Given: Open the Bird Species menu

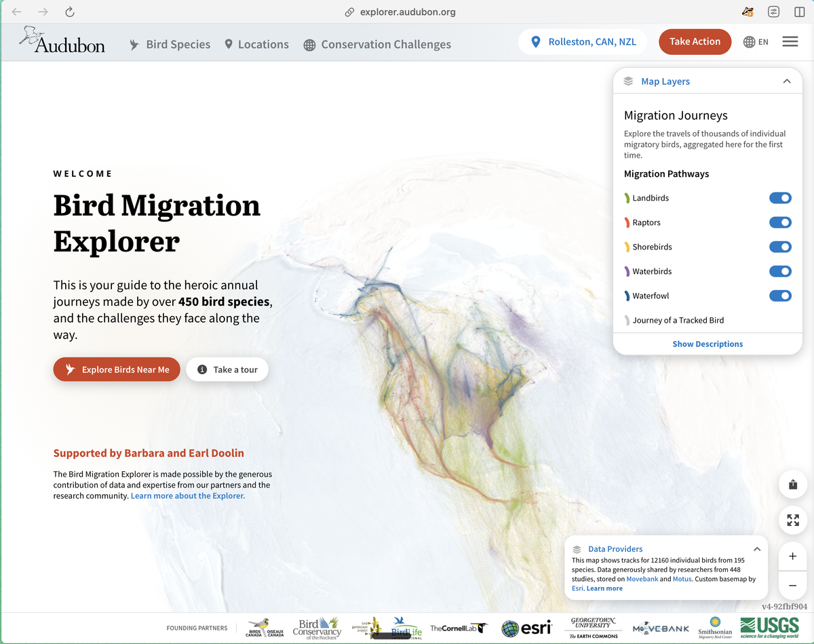Looking at the screenshot, I should [170, 45].
